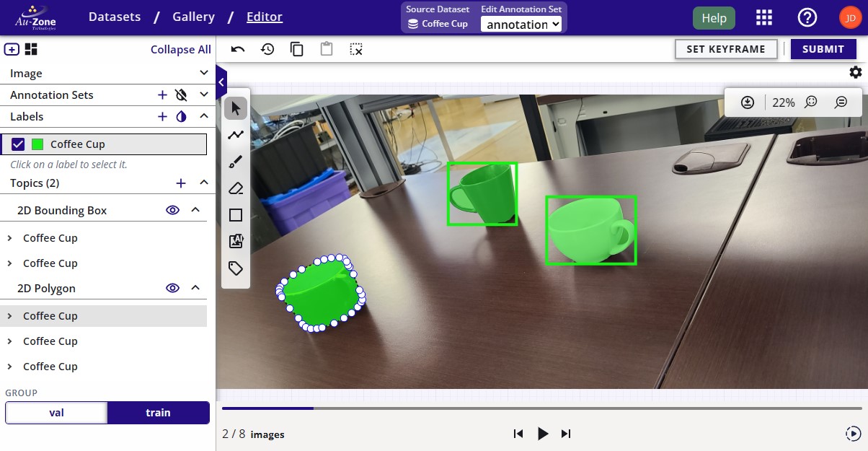Screen dimensions: 868x451
Task: Jump to the next image
Action: point(566,434)
